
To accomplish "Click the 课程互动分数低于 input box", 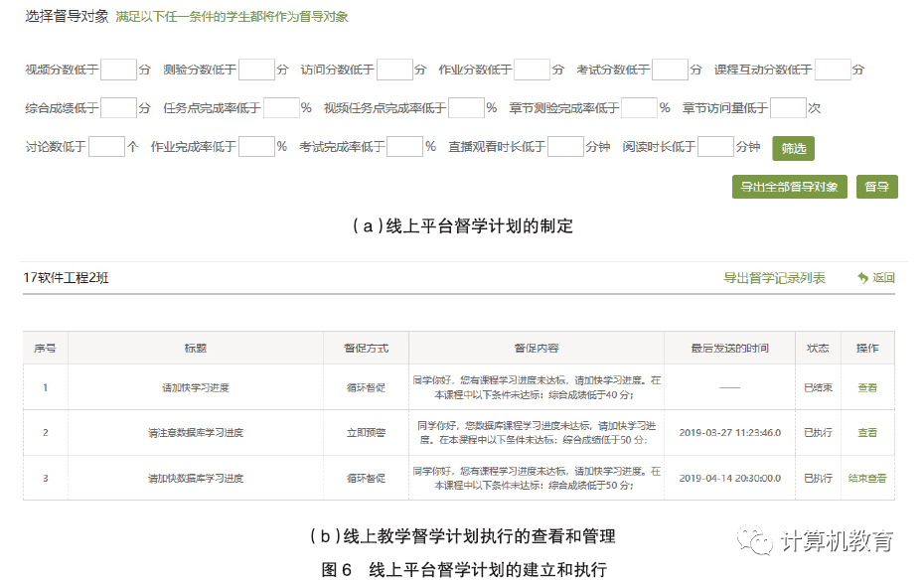I will click(833, 70).
